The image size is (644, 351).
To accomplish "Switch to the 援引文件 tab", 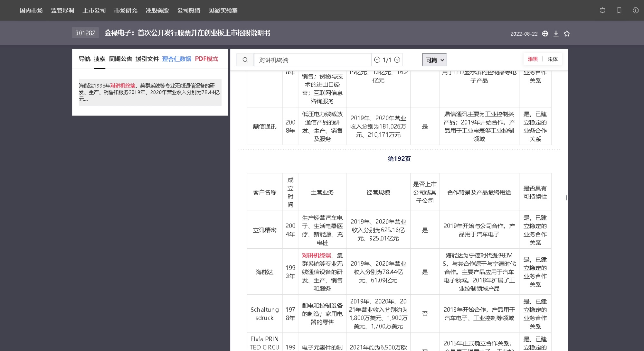I will (147, 59).
